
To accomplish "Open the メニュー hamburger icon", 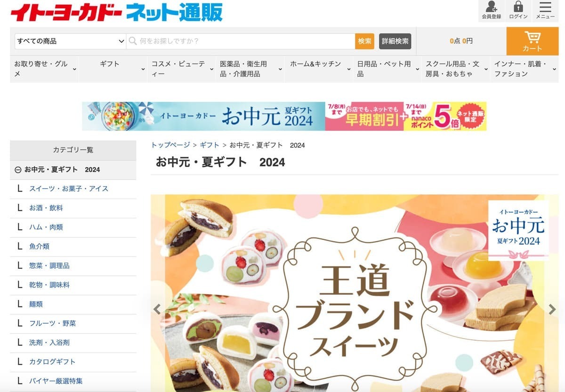I will click(x=545, y=10).
